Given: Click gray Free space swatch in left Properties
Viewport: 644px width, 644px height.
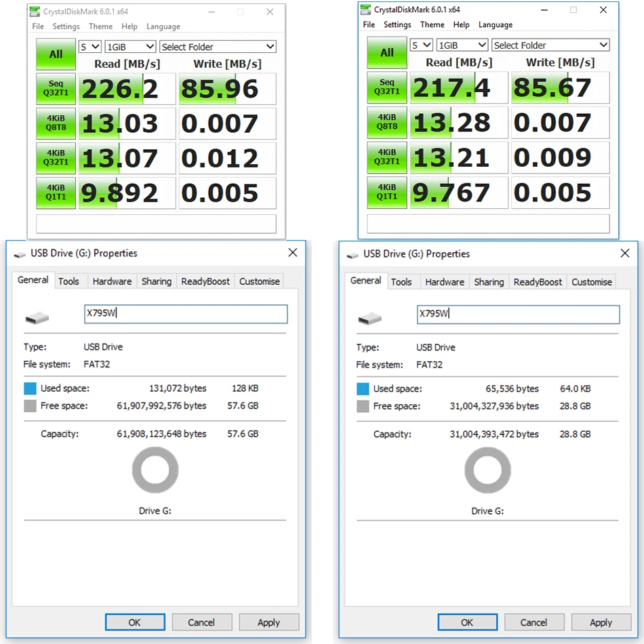Looking at the screenshot, I should (x=30, y=406).
